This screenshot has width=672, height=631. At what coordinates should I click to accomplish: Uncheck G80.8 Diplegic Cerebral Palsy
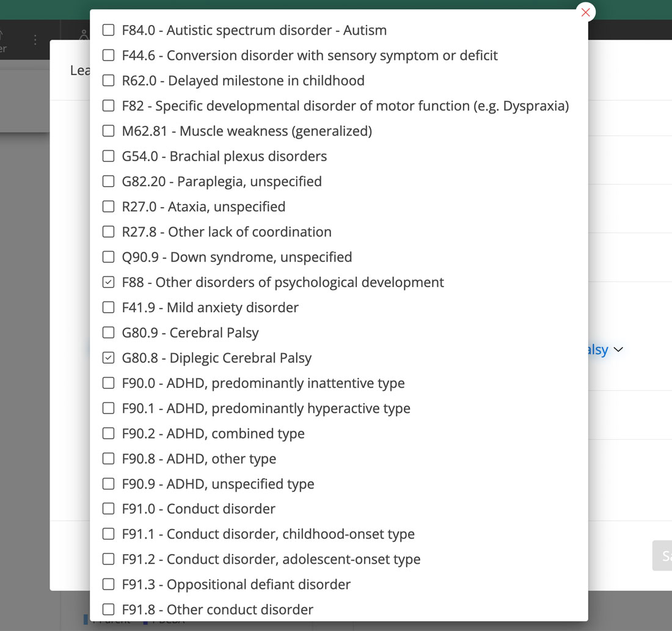tap(108, 357)
